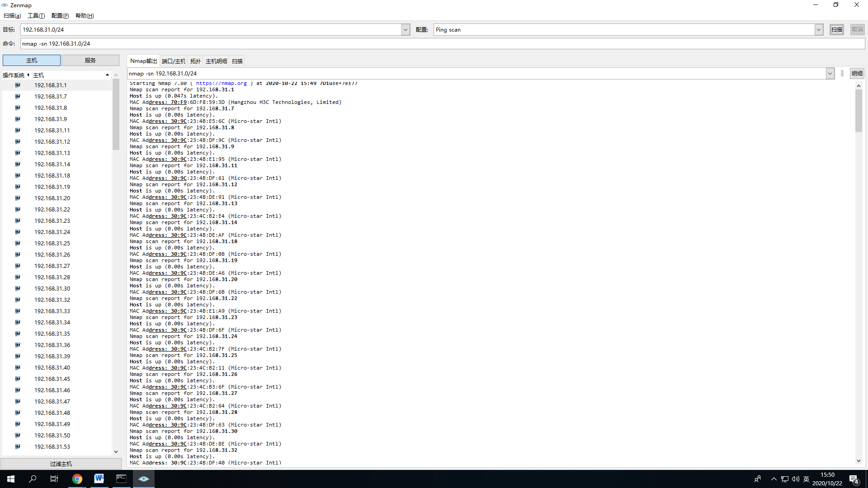Screen dimensions: 868x488
Task: Toggle the 明细 details button
Action: (857, 74)
